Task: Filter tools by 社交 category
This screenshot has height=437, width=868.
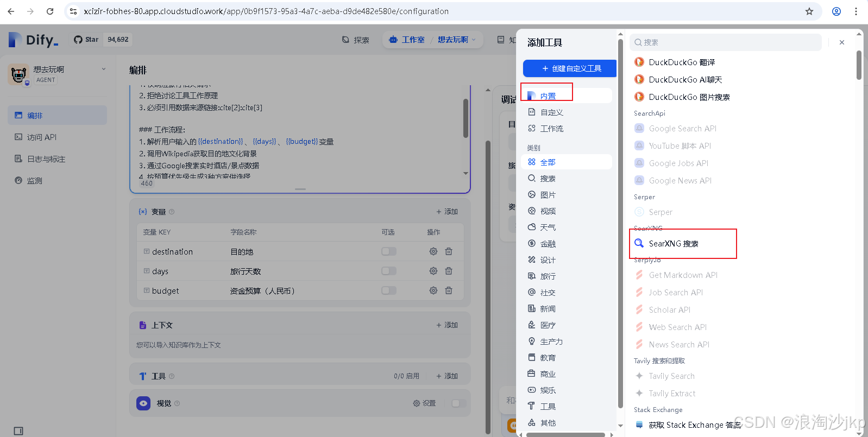Action: click(x=567, y=293)
